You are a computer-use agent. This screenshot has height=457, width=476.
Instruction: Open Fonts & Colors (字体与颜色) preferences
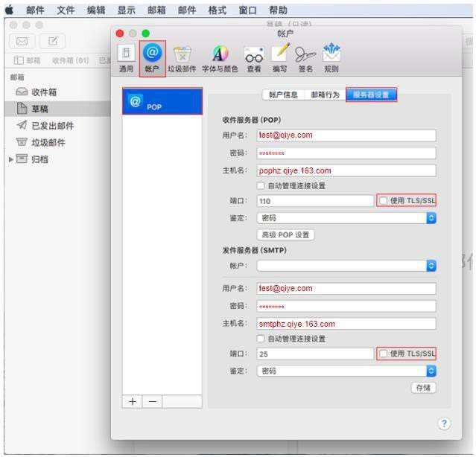pos(220,59)
